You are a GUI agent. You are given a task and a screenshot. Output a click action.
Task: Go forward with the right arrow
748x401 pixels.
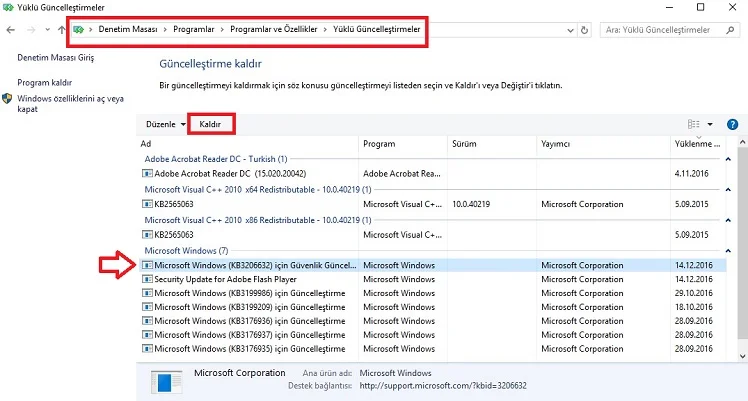click(x=31, y=30)
